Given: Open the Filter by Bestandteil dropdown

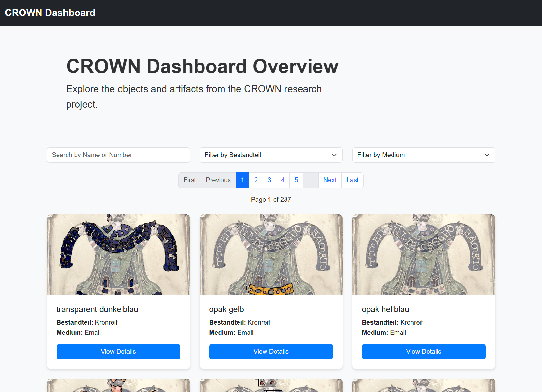Looking at the screenshot, I should click(x=271, y=155).
